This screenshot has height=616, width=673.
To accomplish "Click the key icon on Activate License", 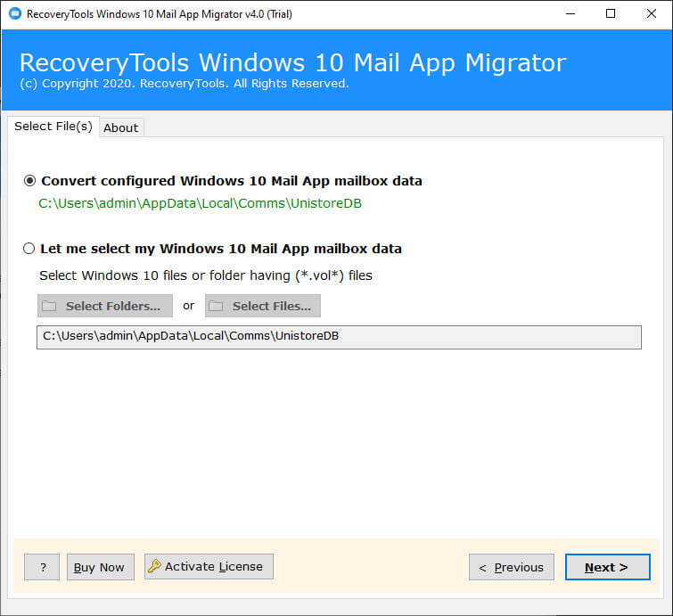I will 154,566.
